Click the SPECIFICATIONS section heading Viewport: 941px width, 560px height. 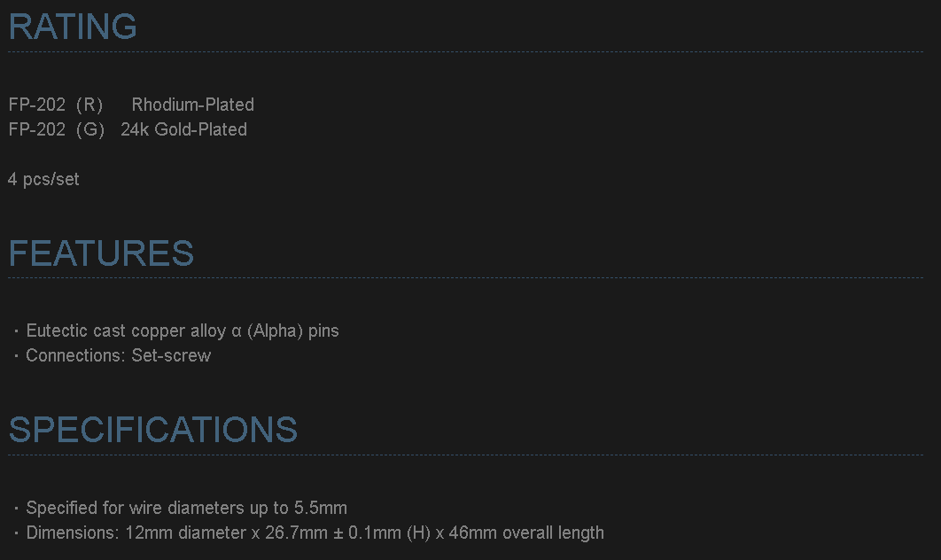coord(152,430)
